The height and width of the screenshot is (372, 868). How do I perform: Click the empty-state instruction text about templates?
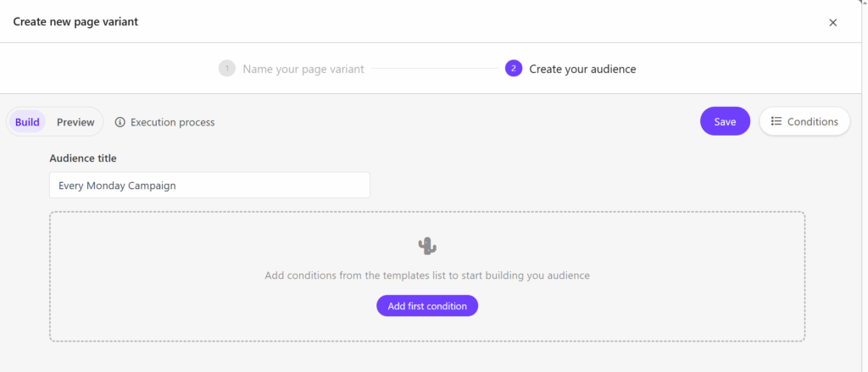click(427, 275)
